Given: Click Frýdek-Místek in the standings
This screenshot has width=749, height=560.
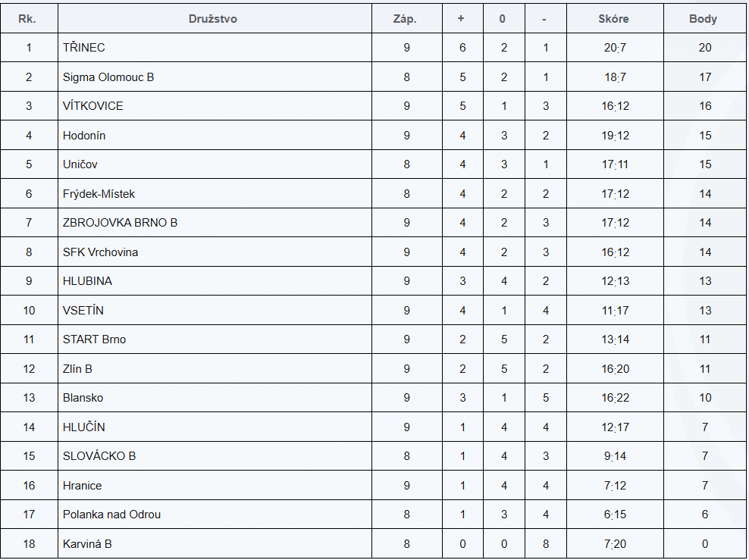Looking at the screenshot, I should [x=99, y=194].
